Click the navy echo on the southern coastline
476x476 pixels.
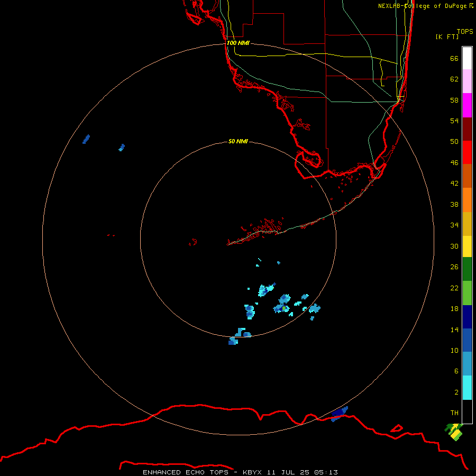pos(340,414)
